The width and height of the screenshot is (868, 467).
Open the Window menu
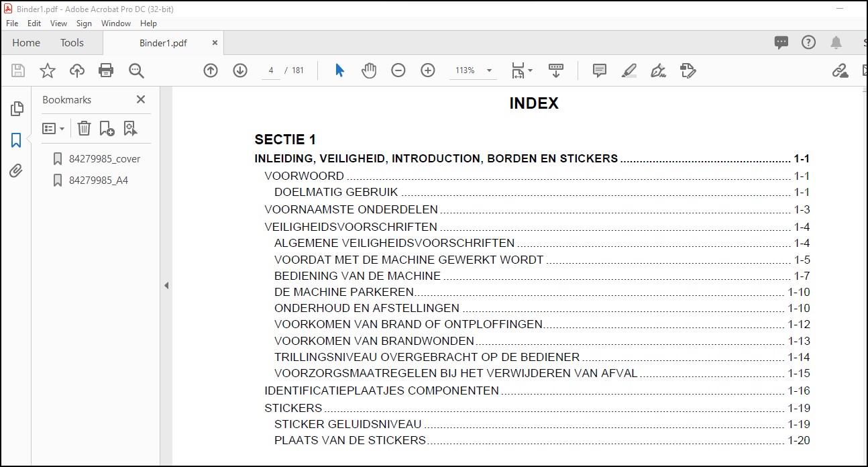coord(116,23)
